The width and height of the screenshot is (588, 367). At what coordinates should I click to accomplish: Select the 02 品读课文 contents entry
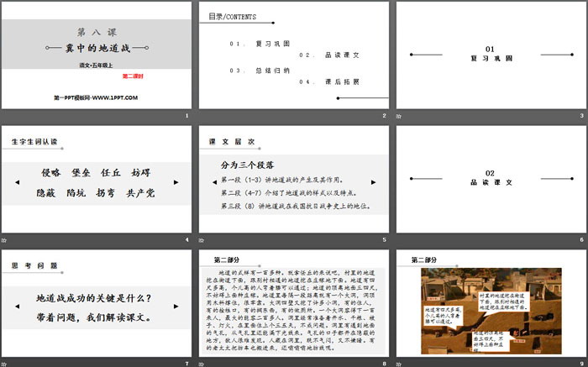318,55
